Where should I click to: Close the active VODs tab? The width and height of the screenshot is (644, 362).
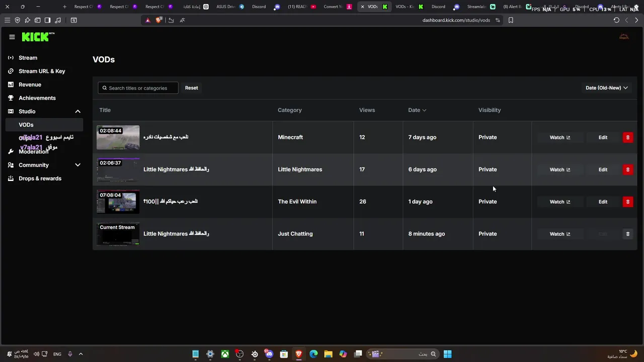(x=362, y=7)
